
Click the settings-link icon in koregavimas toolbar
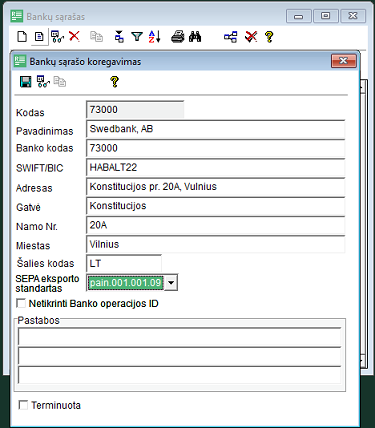43,81
